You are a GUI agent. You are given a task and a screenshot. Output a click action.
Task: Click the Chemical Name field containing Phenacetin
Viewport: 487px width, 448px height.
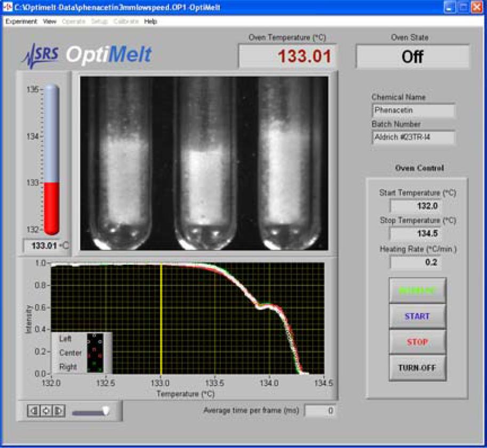pyautogui.click(x=413, y=110)
